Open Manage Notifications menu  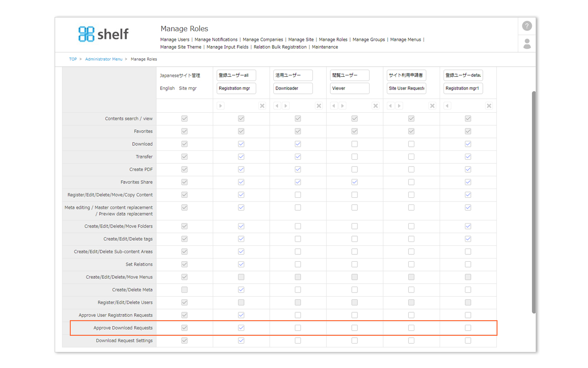216,40
